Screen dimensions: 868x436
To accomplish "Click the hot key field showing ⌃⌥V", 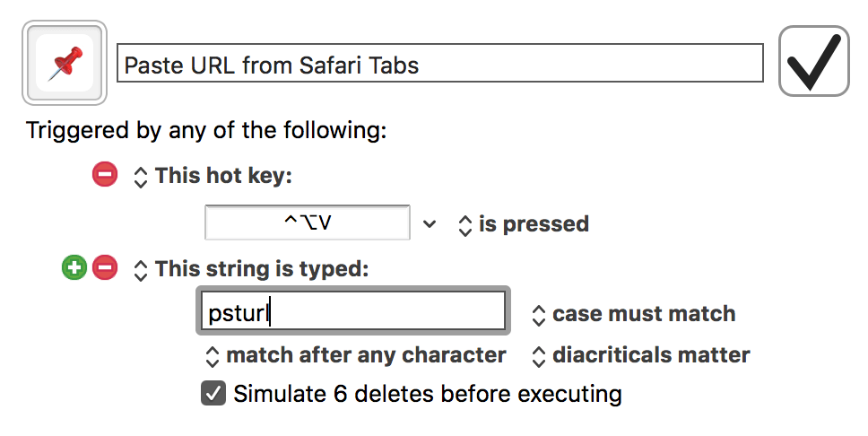I will pyautogui.click(x=307, y=222).
